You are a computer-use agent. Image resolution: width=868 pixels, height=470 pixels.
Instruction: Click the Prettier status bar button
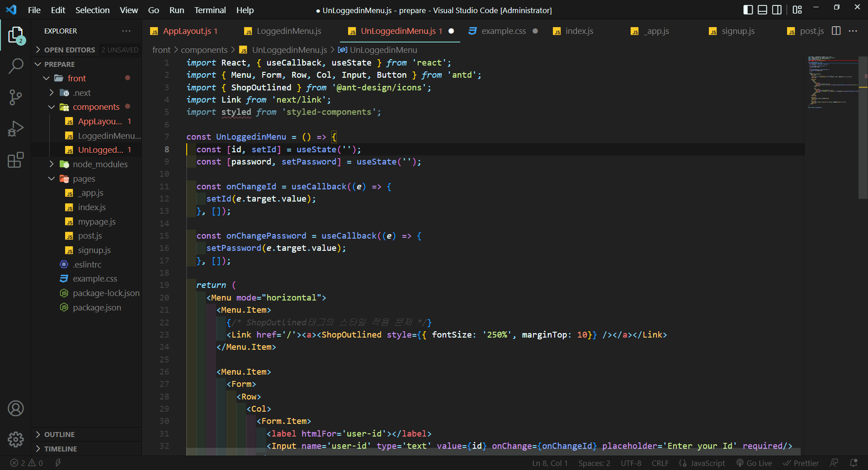(801, 463)
